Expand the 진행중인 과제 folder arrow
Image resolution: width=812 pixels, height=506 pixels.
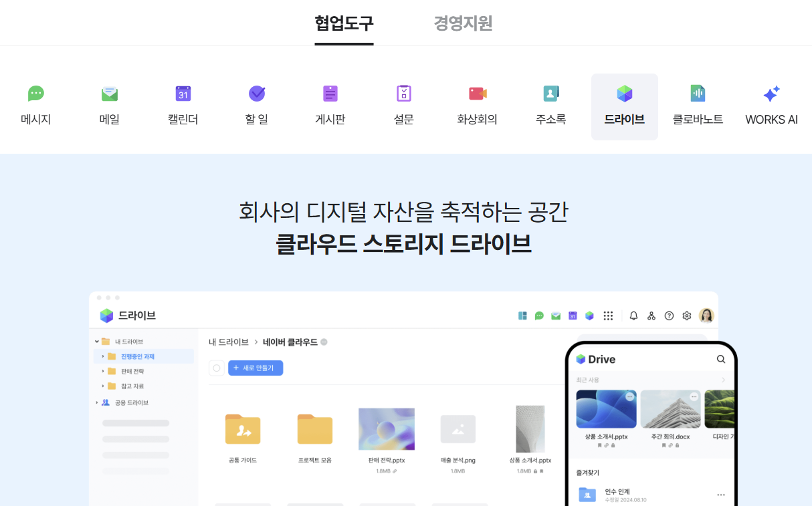(103, 356)
